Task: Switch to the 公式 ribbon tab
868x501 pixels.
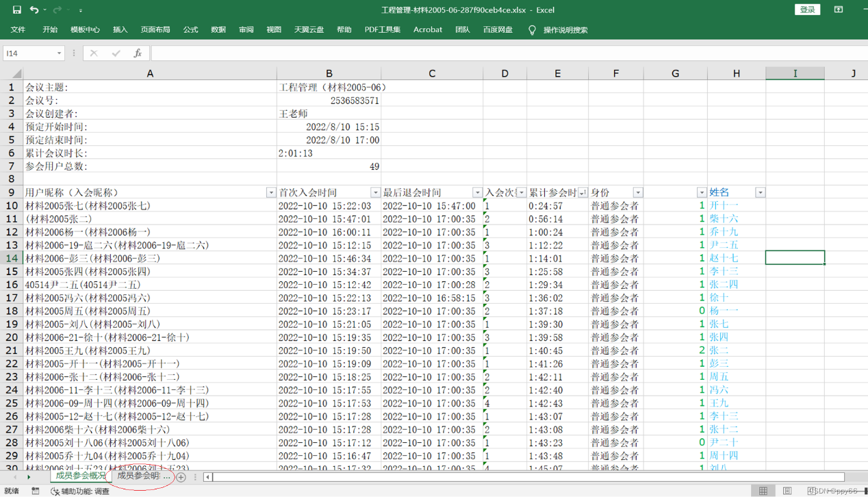Action: click(x=190, y=30)
